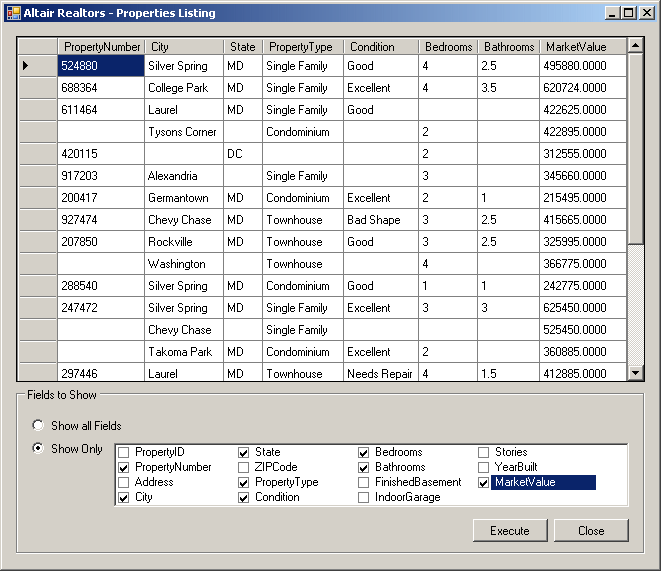Image resolution: width=661 pixels, height=571 pixels.
Task: Uncheck the Bedrooms checkbox
Action: 363,453
